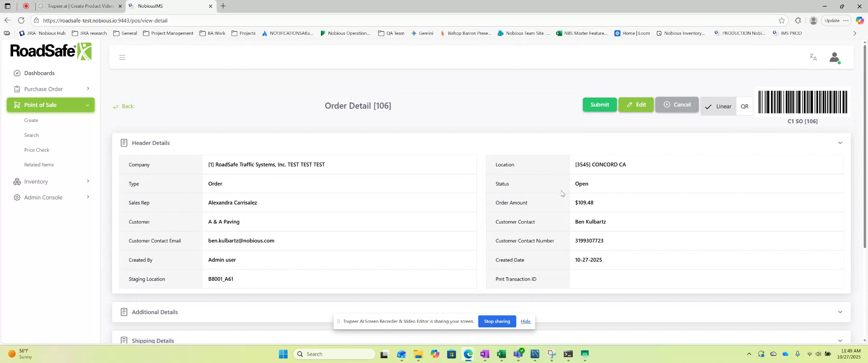Expand the Shipping Details section
The height and width of the screenshot is (363, 868).
click(840, 340)
